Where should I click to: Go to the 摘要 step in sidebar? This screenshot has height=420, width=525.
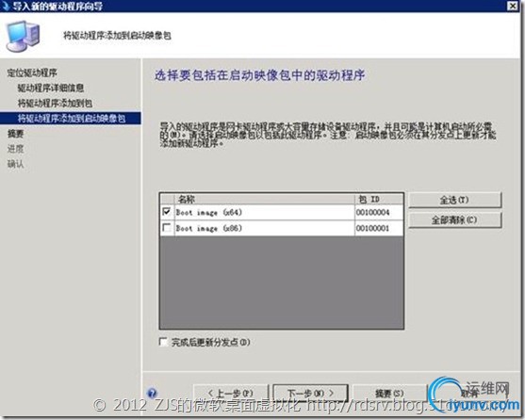coord(15,134)
